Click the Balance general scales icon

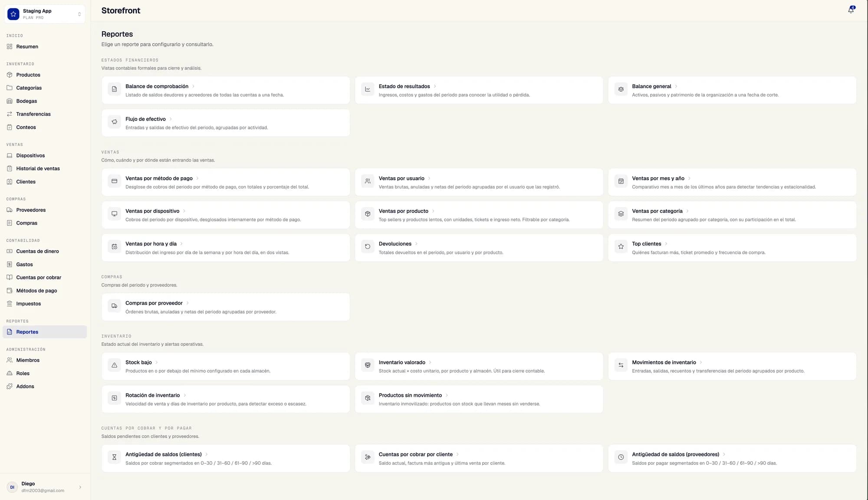(x=621, y=89)
